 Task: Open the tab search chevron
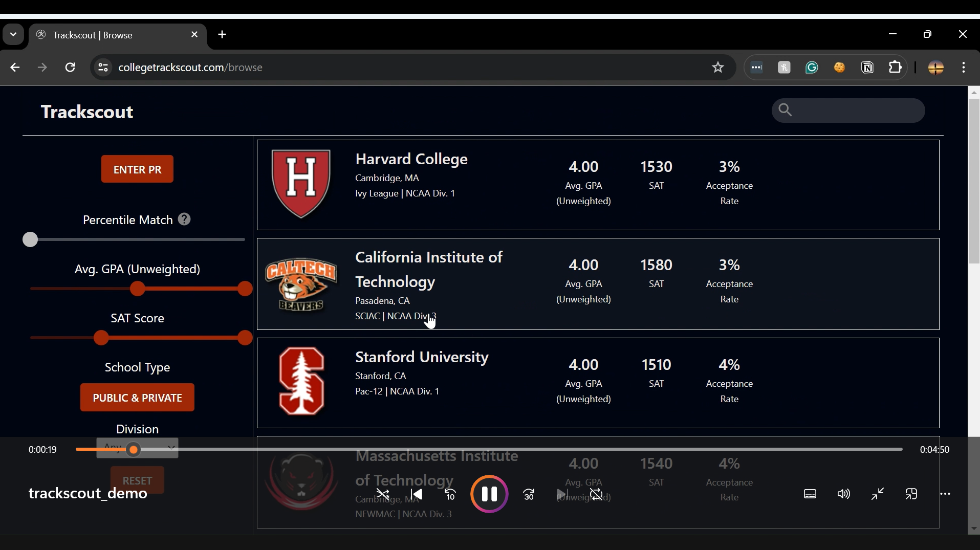point(13,34)
